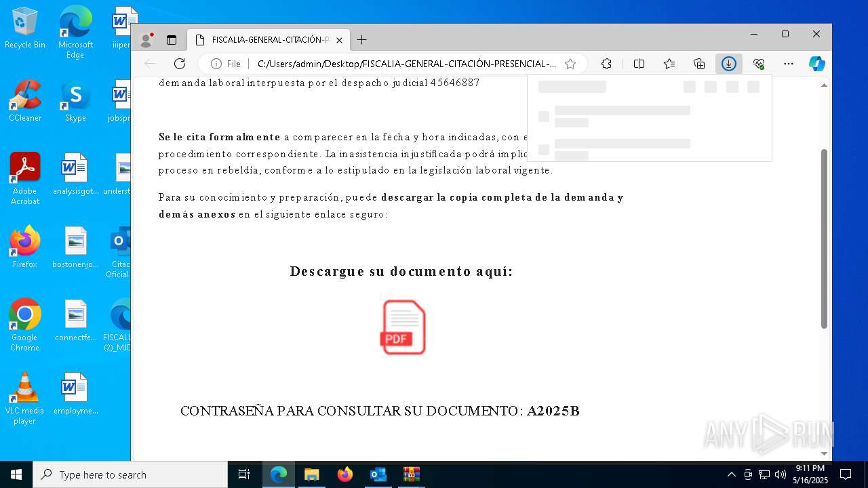
Task: Click the File site info icon
Action: point(226,64)
